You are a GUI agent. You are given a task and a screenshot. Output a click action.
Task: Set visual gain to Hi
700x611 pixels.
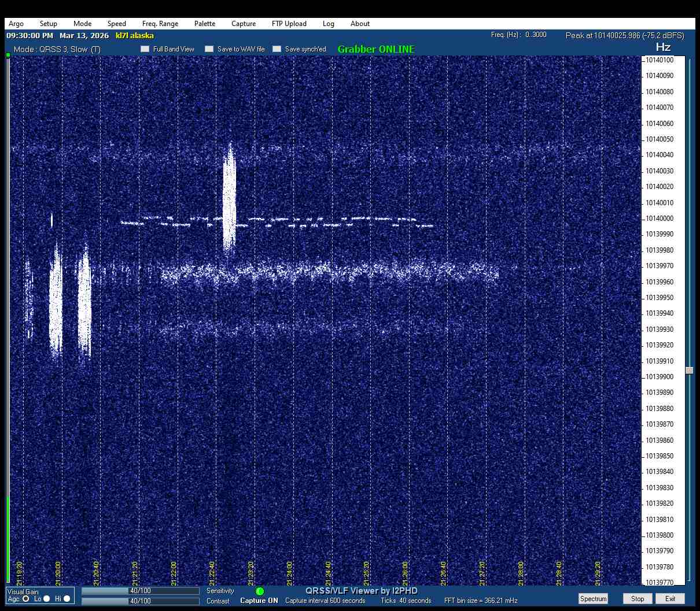point(67,599)
